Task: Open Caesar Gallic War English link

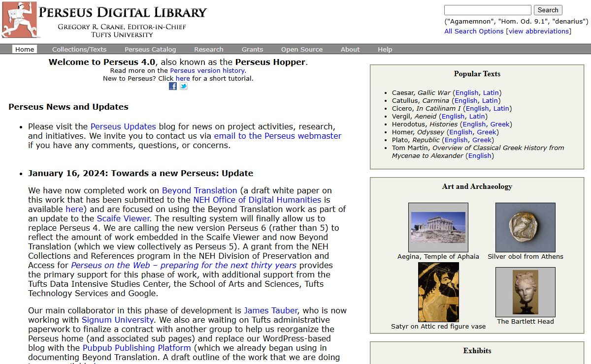Action: click(467, 92)
